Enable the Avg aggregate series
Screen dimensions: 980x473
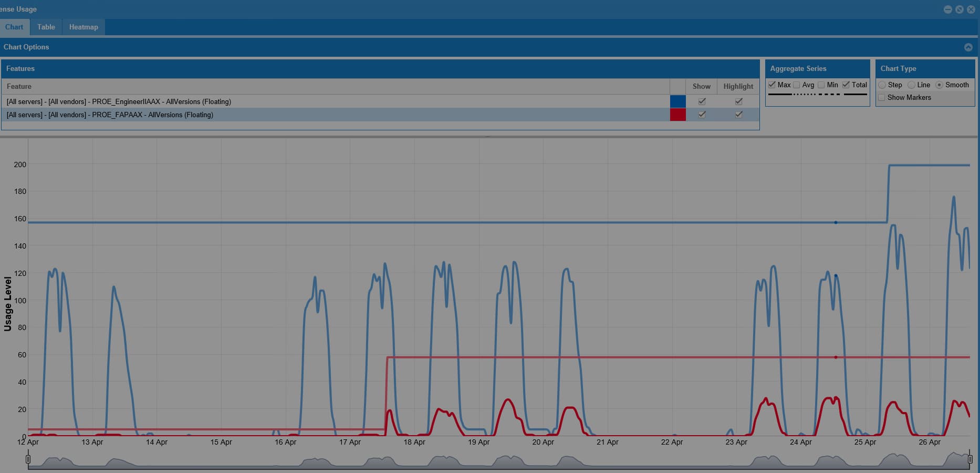(797, 85)
